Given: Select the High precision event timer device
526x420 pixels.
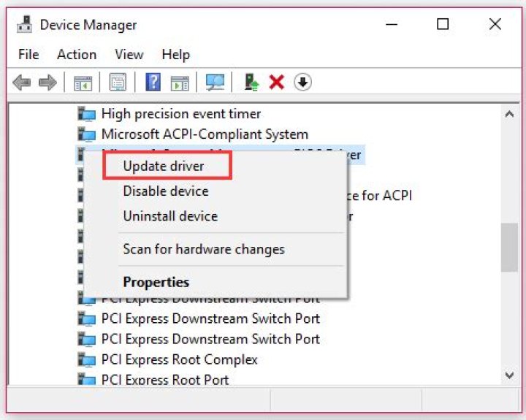Looking at the screenshot, I should coord(180,114).
